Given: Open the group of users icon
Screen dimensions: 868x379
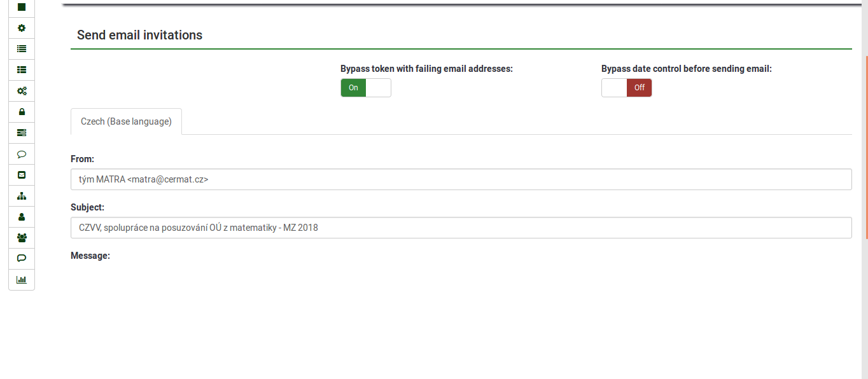Looking at the screenshot, I should point(22,238).
